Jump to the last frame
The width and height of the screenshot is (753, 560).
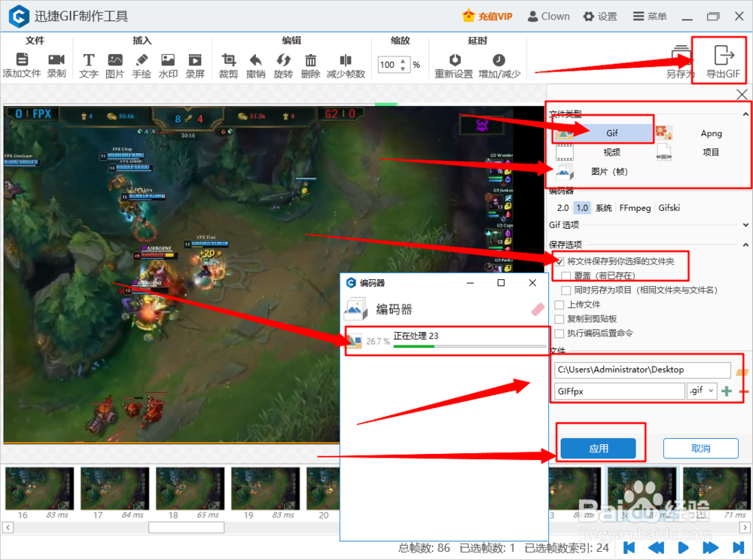coord(739,547)
